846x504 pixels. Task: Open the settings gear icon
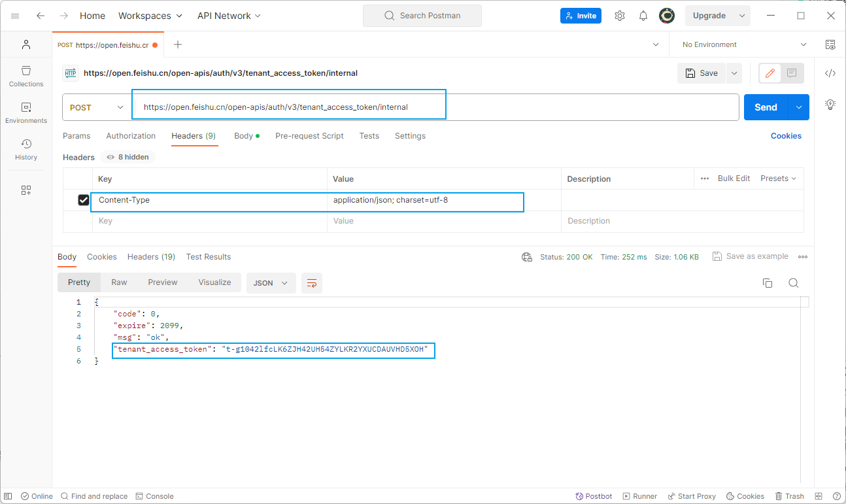620,16
